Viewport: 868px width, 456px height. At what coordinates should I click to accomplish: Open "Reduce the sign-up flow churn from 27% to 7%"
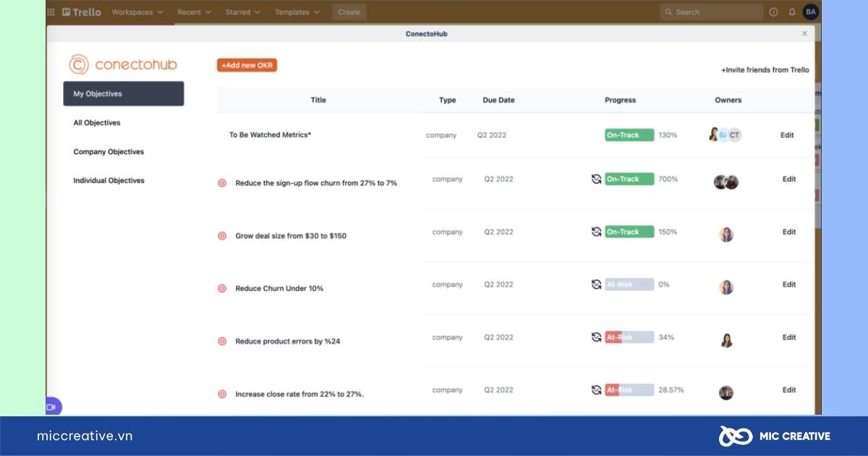click(316, 184)
